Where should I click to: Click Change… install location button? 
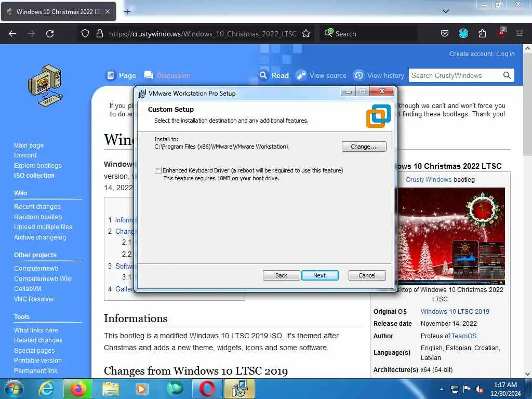coord(364,147)
